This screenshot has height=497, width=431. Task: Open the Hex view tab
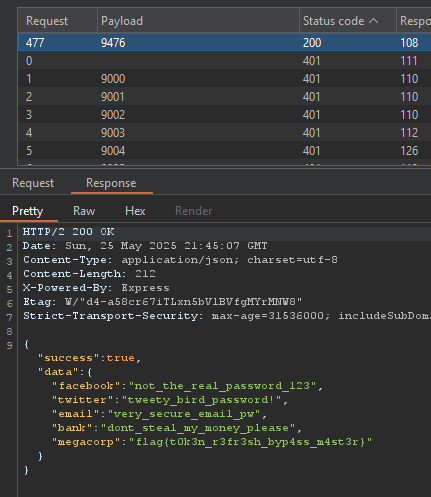135,211
